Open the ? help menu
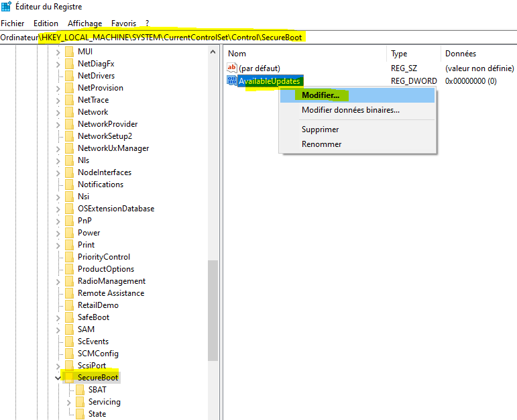This screenshot has height=420, width=517. coord(147,23)
